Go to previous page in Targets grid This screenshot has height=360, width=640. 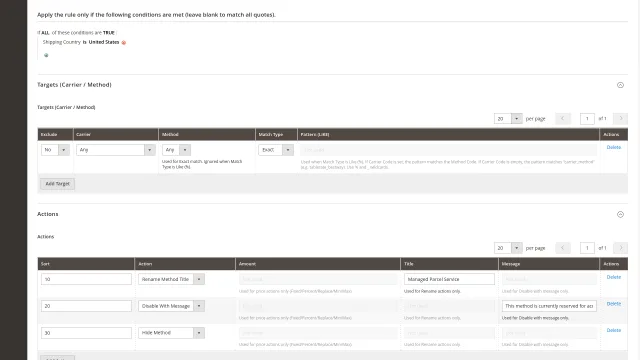pyautogui.click(x=563, y=118)
